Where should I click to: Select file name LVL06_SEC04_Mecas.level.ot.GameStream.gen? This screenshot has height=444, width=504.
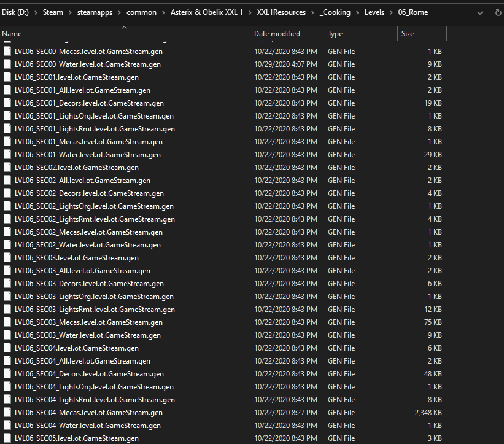(89, 413)
